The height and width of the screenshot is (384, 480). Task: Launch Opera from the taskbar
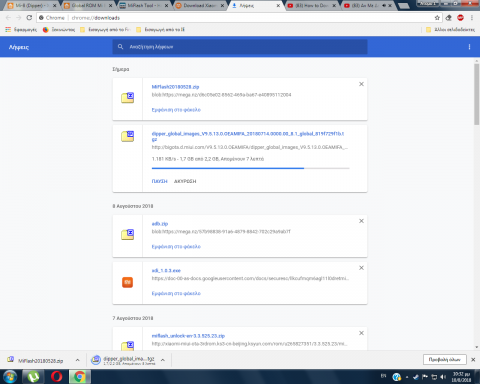[x=57, y=377]
